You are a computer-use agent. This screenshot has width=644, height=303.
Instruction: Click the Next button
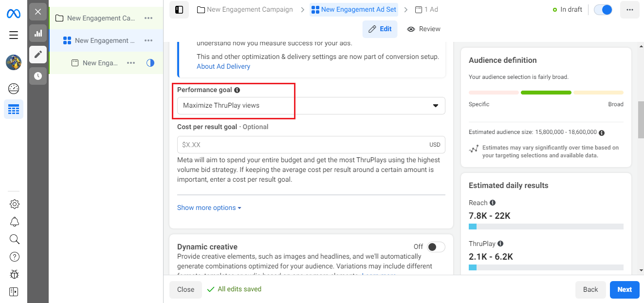tap(625, 289)
